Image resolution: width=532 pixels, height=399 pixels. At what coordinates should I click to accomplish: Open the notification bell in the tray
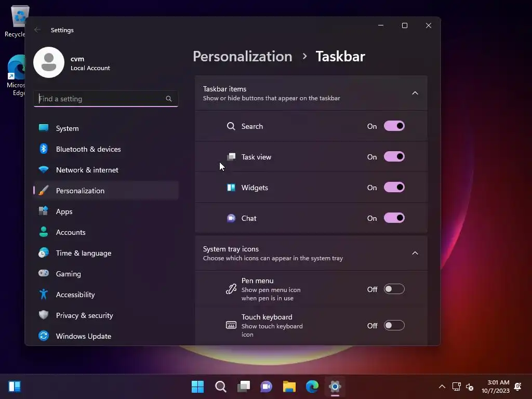pos(518,387)
